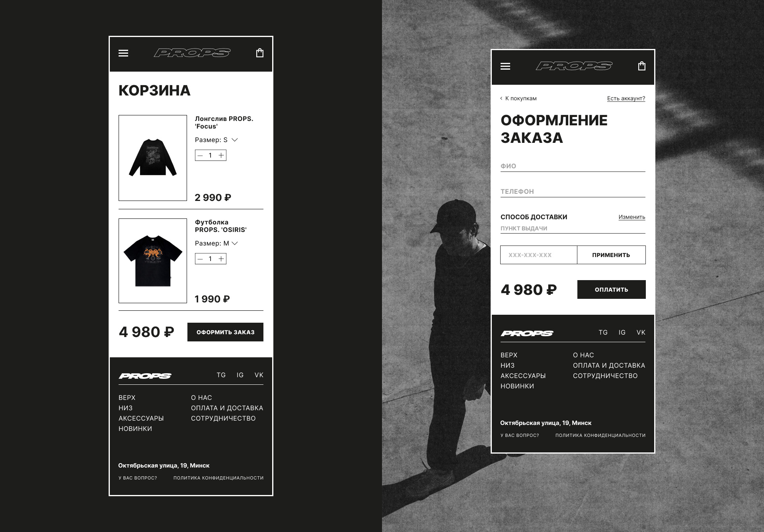
Task: Expand size M dropdown for OSIRIS t-shirt
Action: 235,244
